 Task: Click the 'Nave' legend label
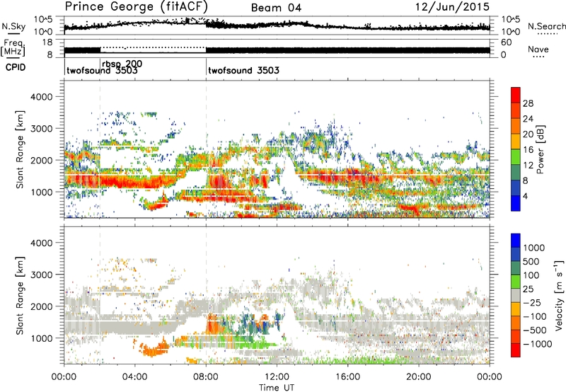(x=538, y=49)
